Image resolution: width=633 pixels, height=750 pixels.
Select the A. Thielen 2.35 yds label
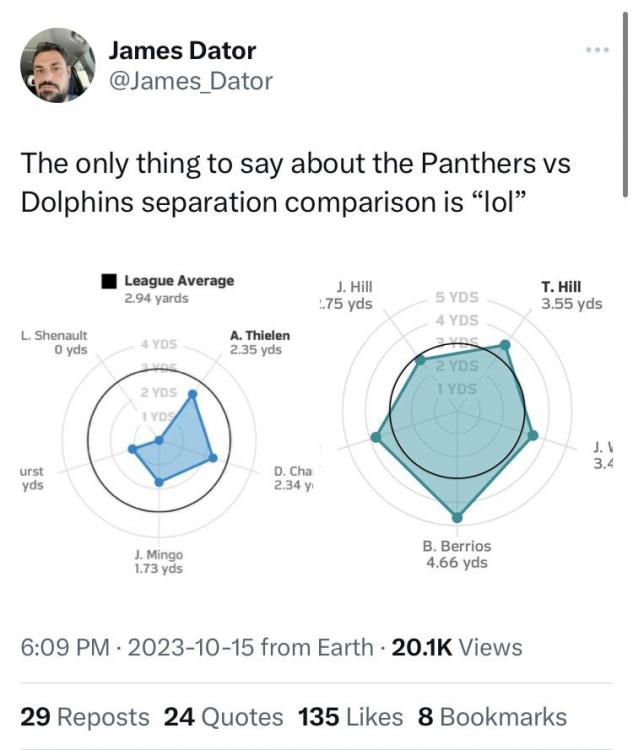pos(259,343)
